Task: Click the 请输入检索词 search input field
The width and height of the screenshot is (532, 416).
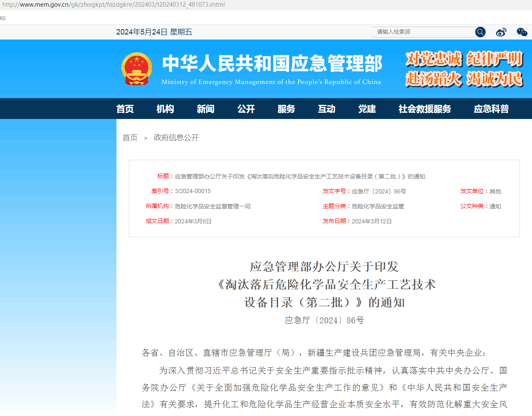Action: pos(420,32)
